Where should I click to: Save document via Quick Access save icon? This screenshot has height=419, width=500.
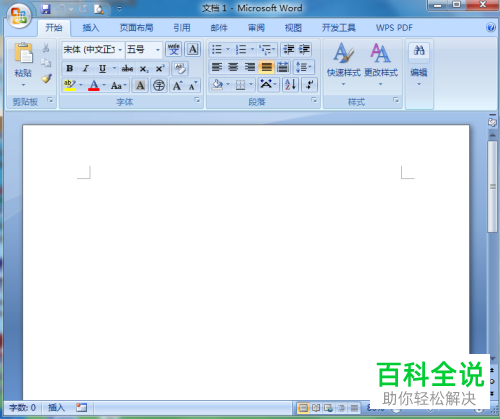(x=46, y=9)
